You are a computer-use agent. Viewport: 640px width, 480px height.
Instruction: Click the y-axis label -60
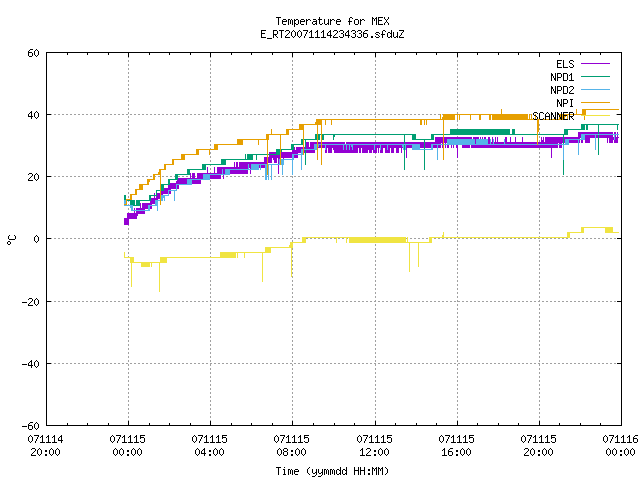[31, 427]
